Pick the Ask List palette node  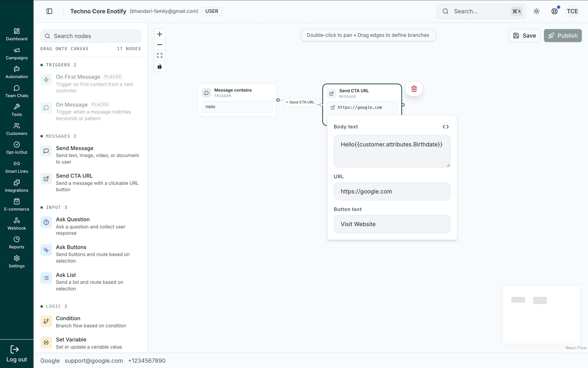91,281
